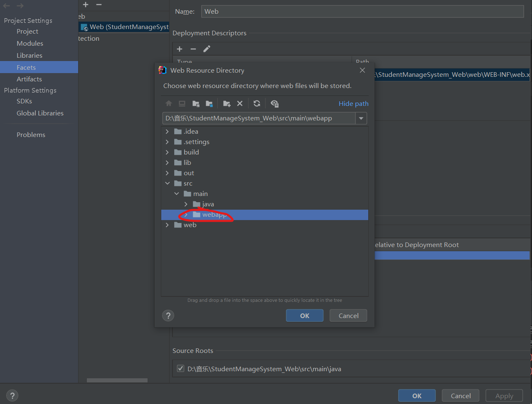Image resolution: width=532 pixels, height=404 pixels.
Task: Toggle the src\main\java source root checkbox
Action: pos(180,368)
